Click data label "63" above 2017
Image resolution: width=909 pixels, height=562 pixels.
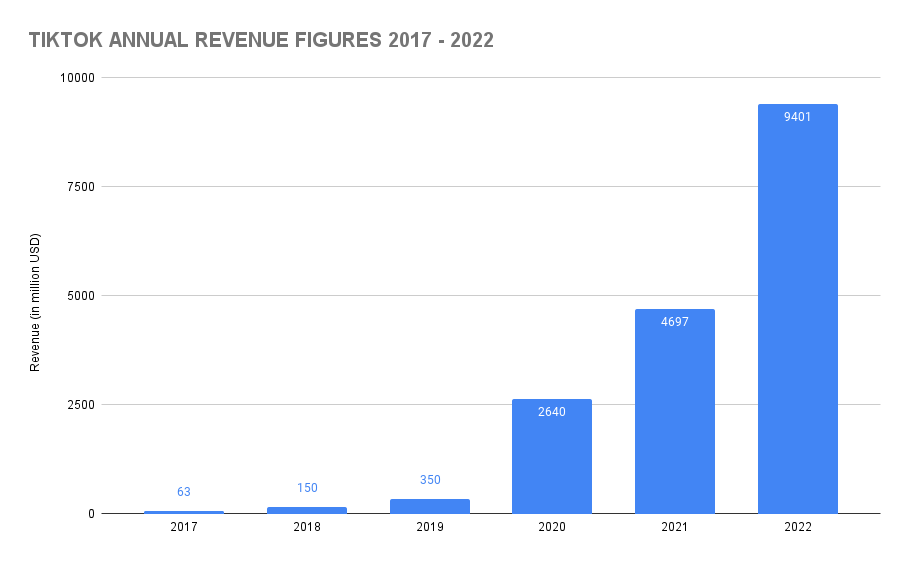click(x=184, y=492)
